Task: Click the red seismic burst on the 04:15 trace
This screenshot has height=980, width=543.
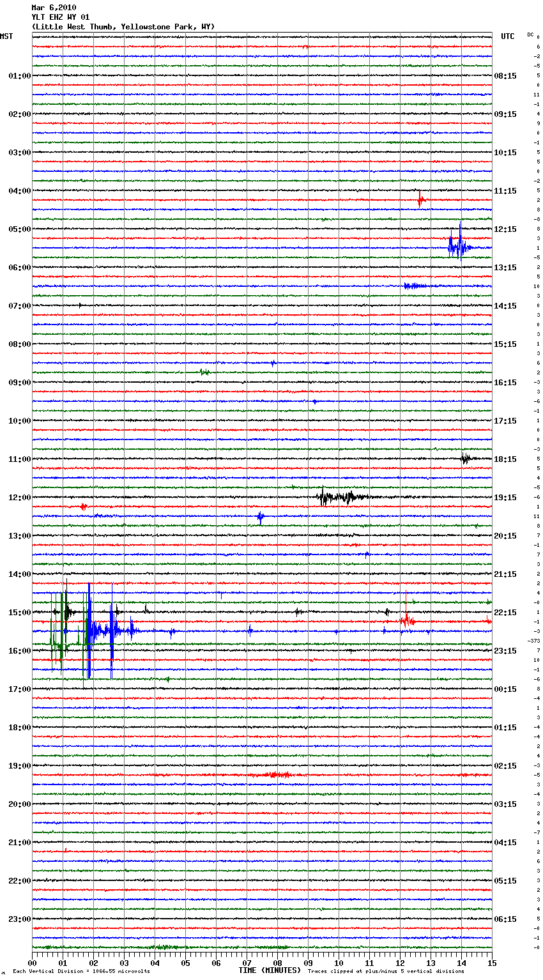Action: pyautogui.click(x=421, y=200)
